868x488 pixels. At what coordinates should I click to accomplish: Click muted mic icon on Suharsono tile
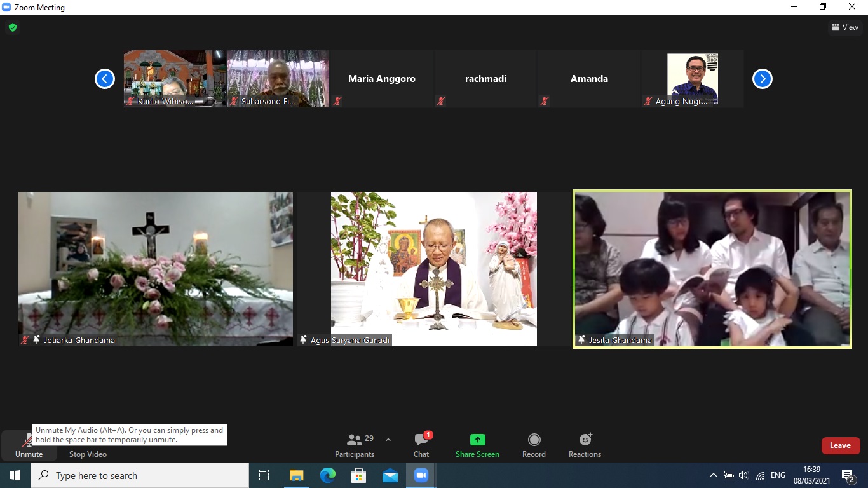[x=234, y=101]
